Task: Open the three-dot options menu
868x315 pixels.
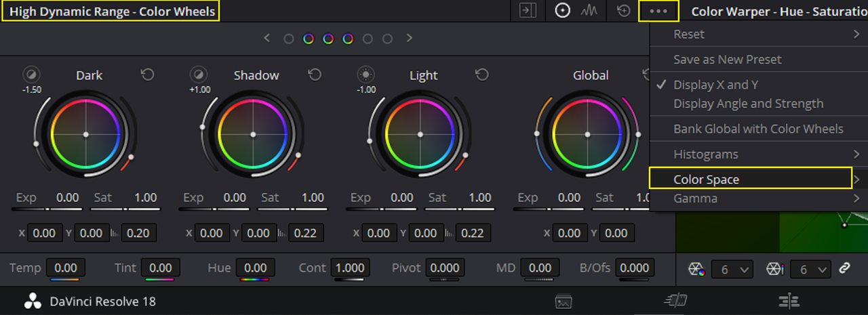Action: tap(658, 12)
